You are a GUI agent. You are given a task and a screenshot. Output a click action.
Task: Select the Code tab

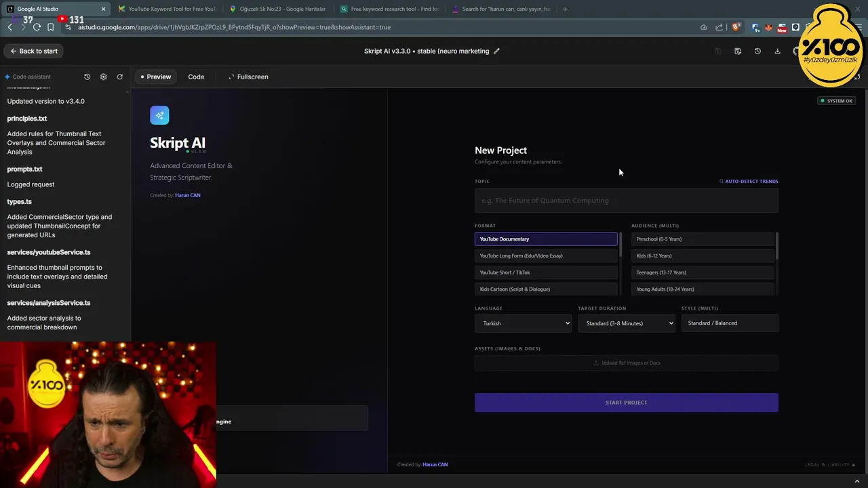(196, 77)
